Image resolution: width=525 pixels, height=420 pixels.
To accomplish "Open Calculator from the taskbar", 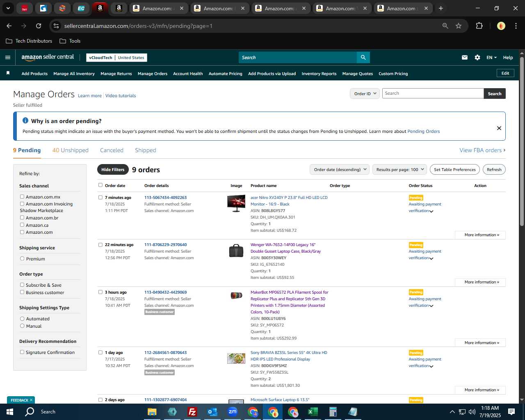I will point(333,412).
